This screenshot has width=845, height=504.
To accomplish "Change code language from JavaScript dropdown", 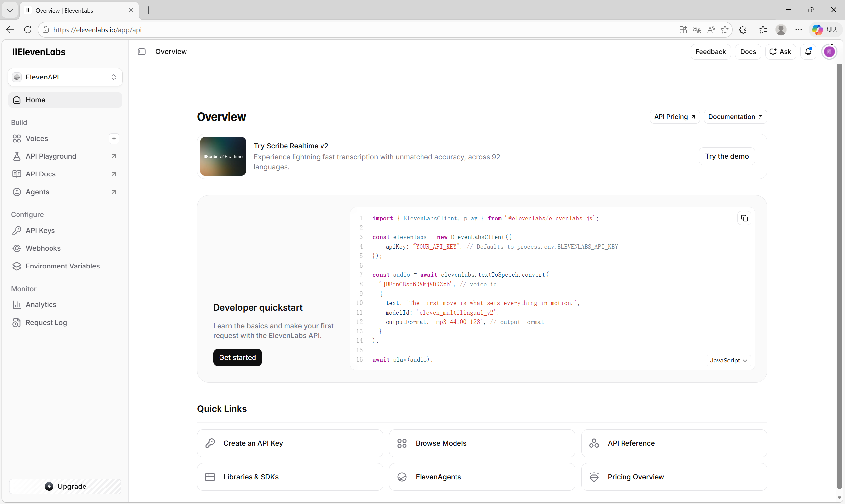I will 728,360.
